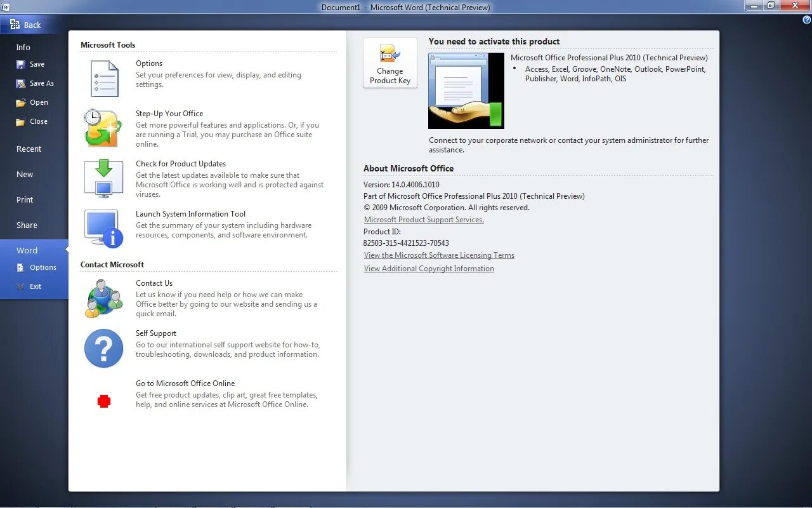The image size is (812, 508).
Task: Click the 'You need to activate this product' heading
Action: coord(494,41)
